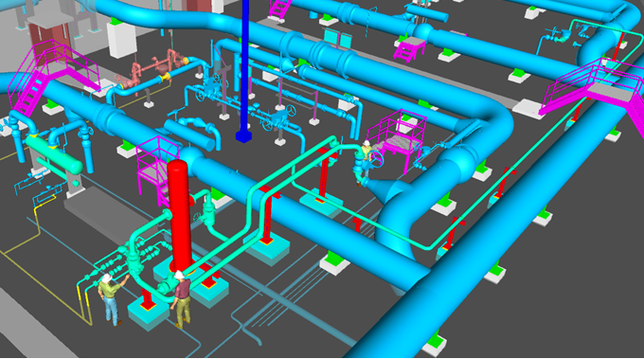Select the tall red vertical vessel
The height and width of the screenshot is (359, 644).
(180, 217)
